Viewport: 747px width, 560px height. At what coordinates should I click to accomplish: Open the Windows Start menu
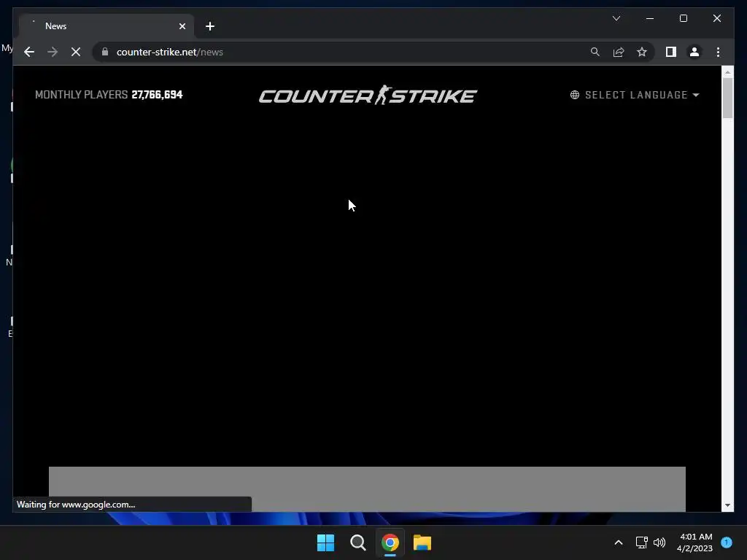coord(326,542)
